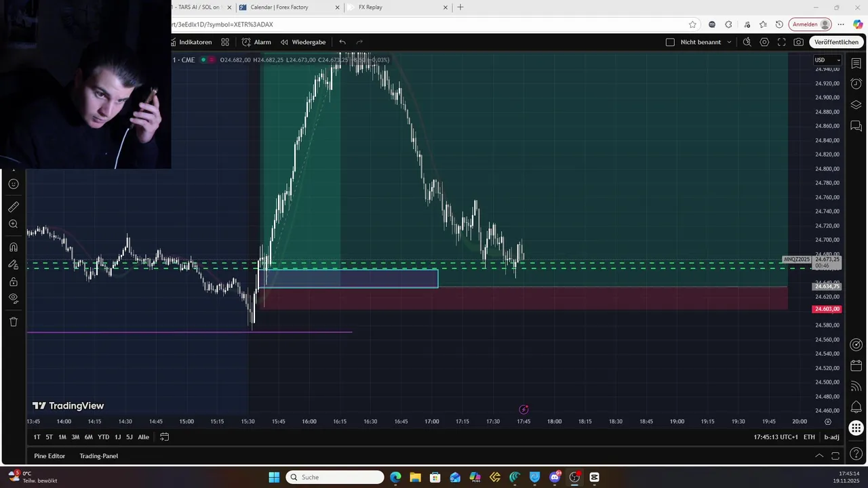Screen dimensions: 868x488
Task: Select the ruler measure tool
Action: pyautogui.click(x=13, y=207)
